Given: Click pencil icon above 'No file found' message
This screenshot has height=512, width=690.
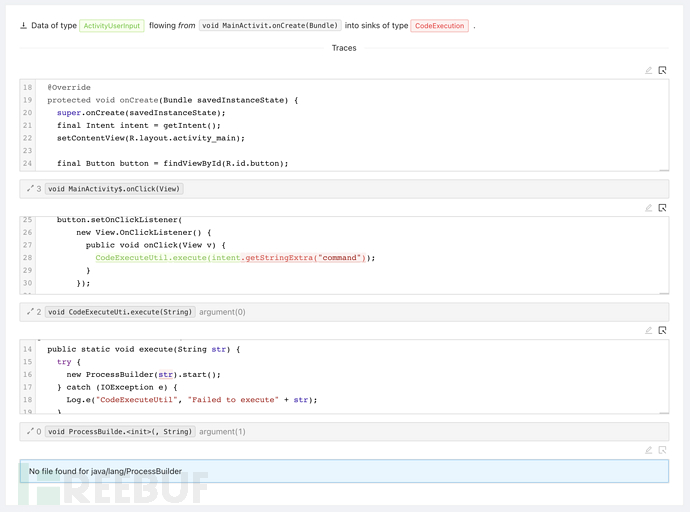Looking at the screenshot, I should coord(648,450).
